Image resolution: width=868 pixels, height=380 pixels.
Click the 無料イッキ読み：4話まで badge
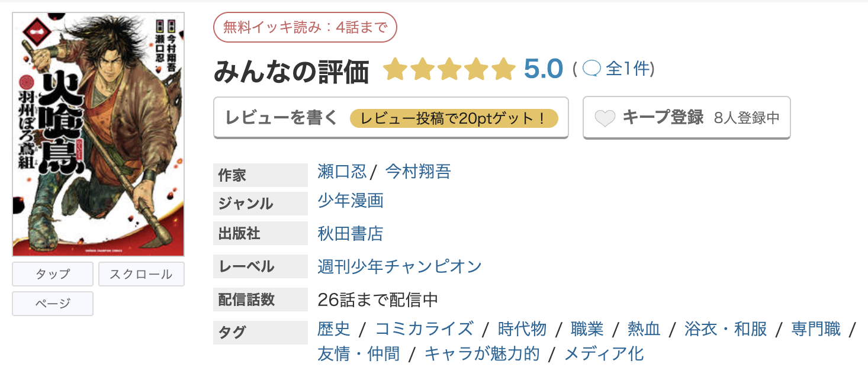[305, 27]
